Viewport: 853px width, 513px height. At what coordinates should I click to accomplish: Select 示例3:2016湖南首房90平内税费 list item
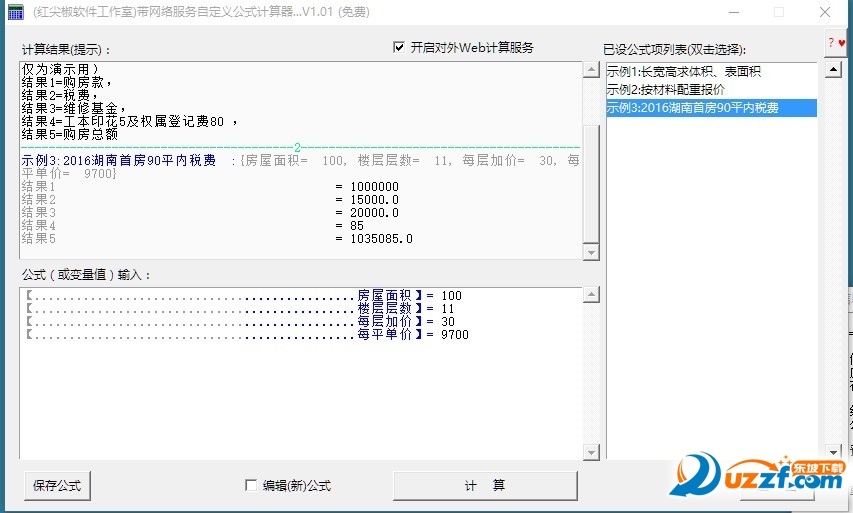(x=712, y=108)
